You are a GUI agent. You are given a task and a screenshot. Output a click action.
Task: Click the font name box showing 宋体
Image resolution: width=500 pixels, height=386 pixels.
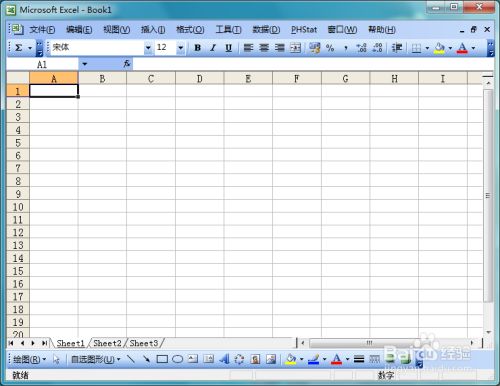click(x=97, y=47)
